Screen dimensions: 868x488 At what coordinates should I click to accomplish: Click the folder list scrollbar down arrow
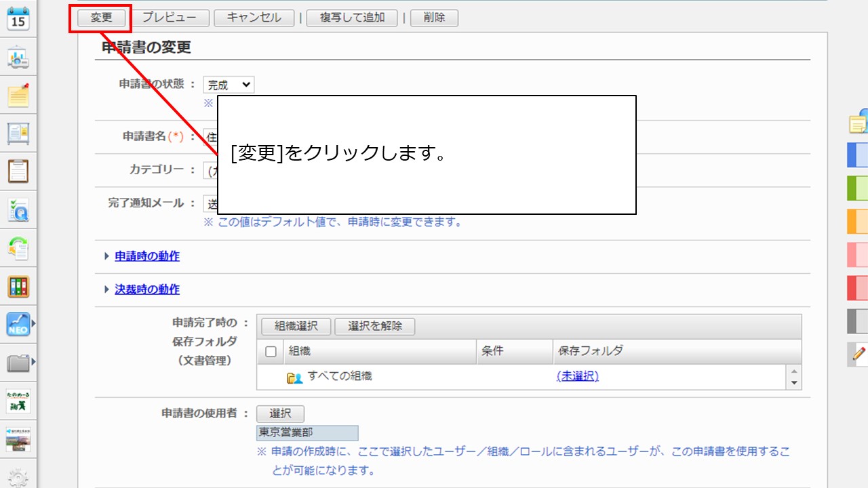795,383
